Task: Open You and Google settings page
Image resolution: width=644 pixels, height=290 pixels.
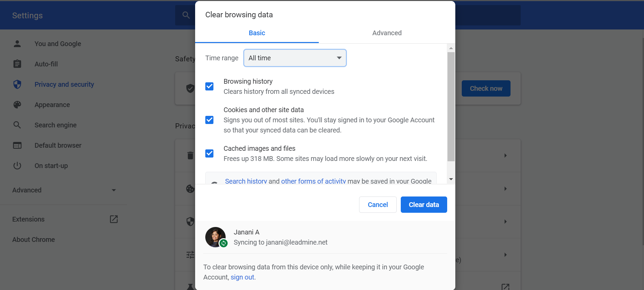Action: pyautogui.click(x=58, y=44)
